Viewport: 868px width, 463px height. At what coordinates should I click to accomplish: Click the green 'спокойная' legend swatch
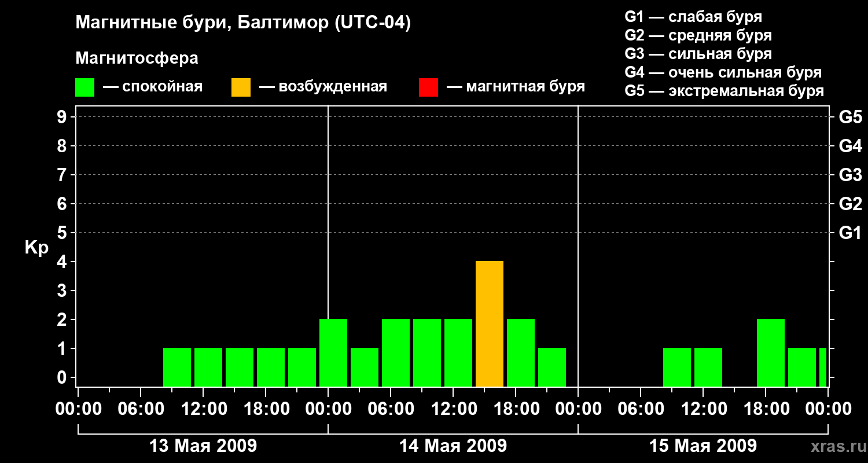click(84, 87)
